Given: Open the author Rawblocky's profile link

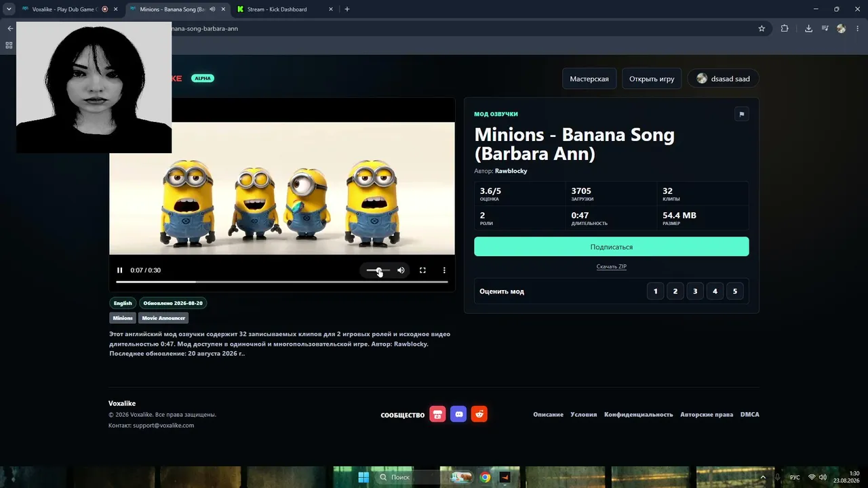Looking at the screenshot, I should 511,171.
